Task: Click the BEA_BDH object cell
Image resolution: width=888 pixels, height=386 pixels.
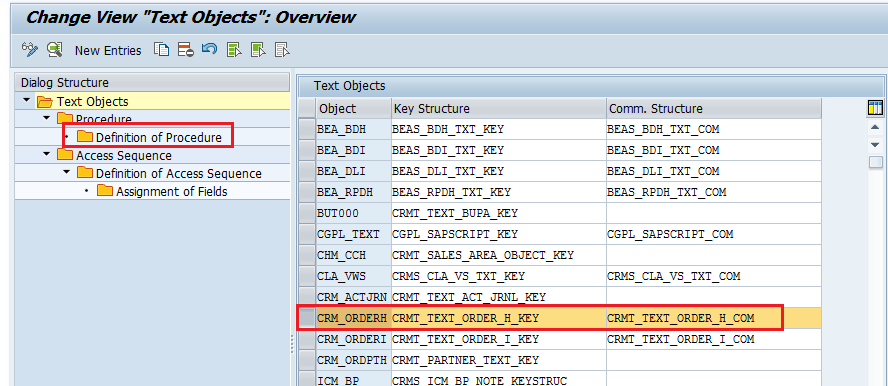Action: click(x=353, y=129)
